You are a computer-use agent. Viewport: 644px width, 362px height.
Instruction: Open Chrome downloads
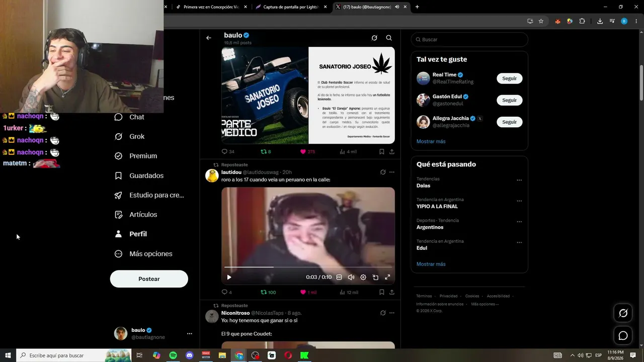click(x=600, y=21)
